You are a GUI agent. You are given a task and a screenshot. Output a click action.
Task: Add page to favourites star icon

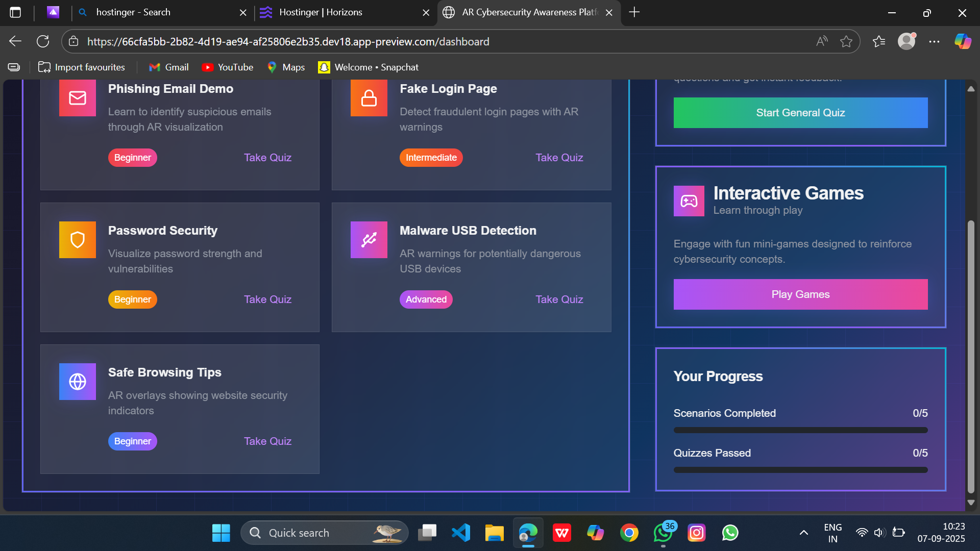(x=846, y=42)
